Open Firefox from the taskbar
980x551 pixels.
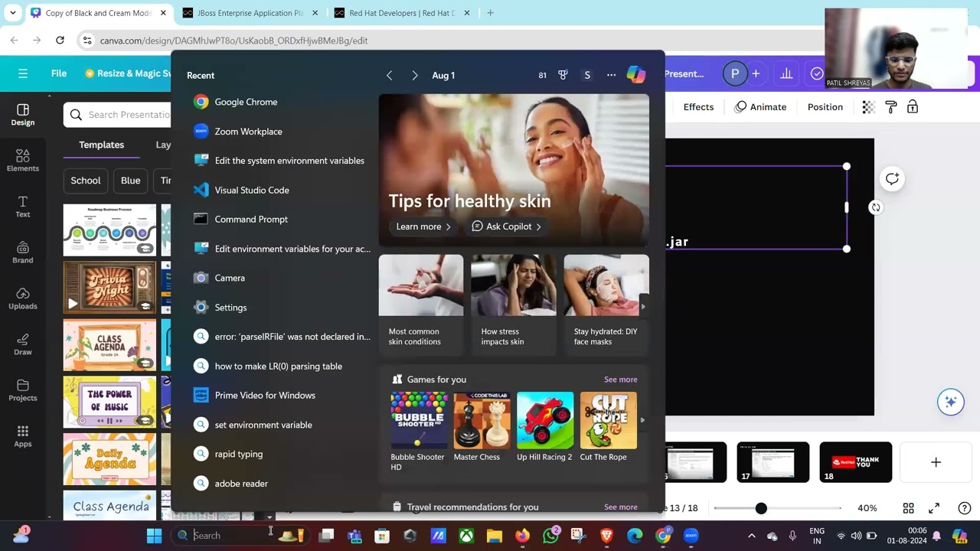coord(522,536)
